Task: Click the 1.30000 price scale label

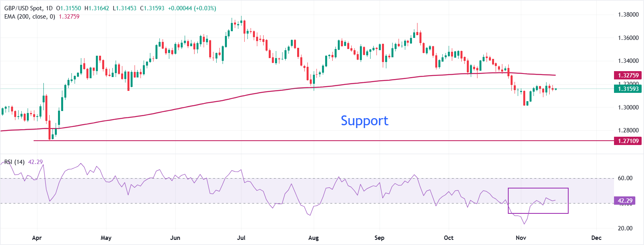Action: click(x=628, y=107)
